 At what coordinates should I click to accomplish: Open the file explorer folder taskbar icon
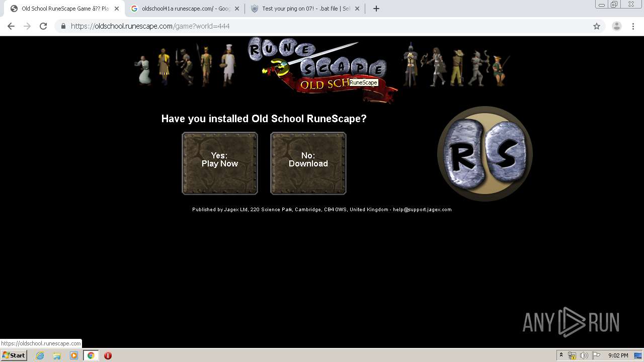pyautogui.click(x=57, y=355)
